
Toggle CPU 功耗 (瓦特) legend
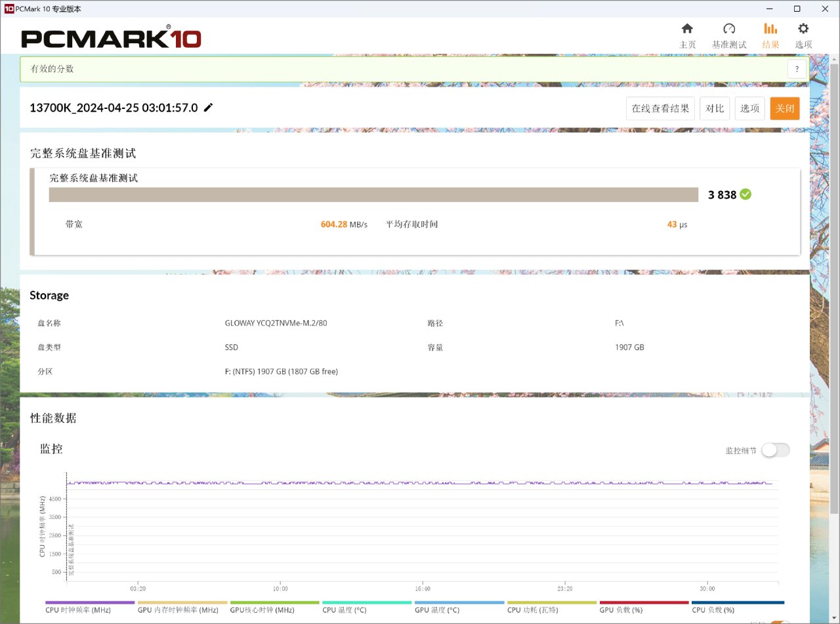coord(552,607)
